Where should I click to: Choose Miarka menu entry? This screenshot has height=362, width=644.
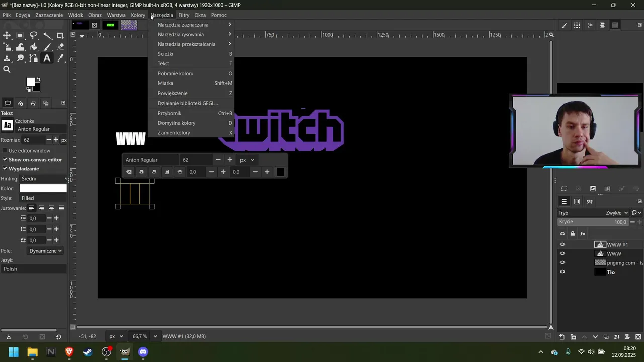(192, 83)
